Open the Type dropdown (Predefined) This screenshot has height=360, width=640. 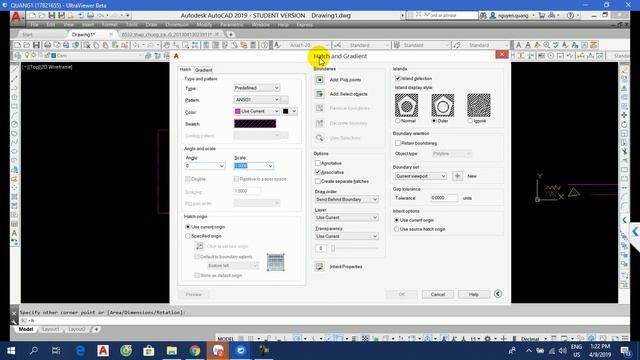point(257,88)
